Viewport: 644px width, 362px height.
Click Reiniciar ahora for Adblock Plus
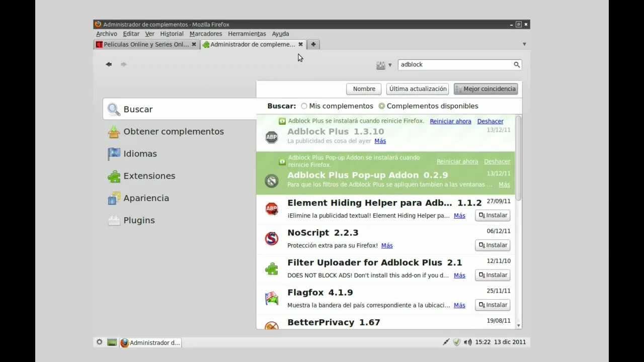[x=450, y=121]
